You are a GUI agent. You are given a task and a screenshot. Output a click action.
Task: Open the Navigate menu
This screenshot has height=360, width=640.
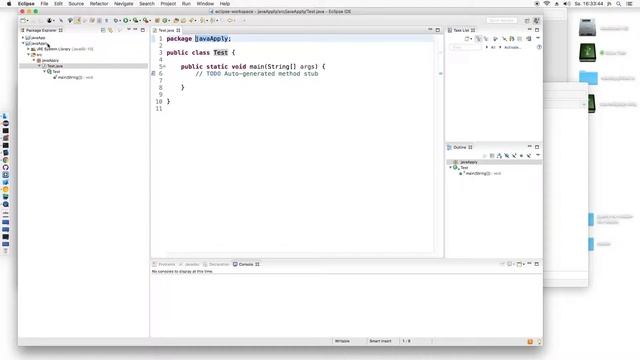(x=124, y=4)
